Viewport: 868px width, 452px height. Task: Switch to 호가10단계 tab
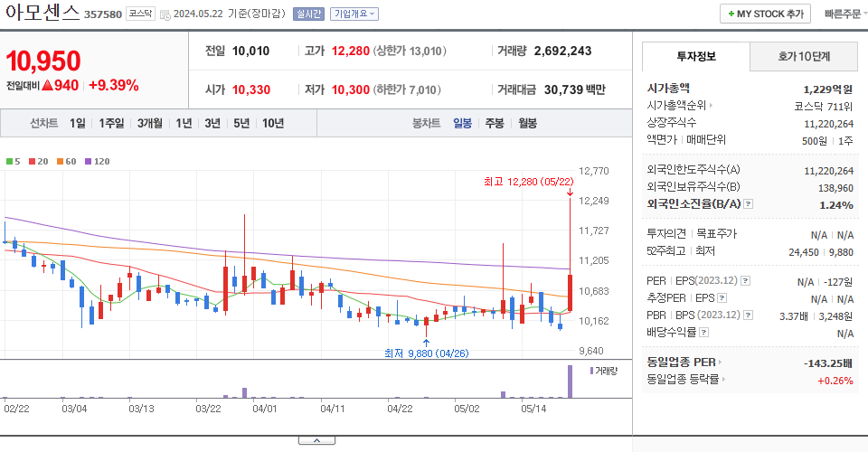tap(804, 56)
